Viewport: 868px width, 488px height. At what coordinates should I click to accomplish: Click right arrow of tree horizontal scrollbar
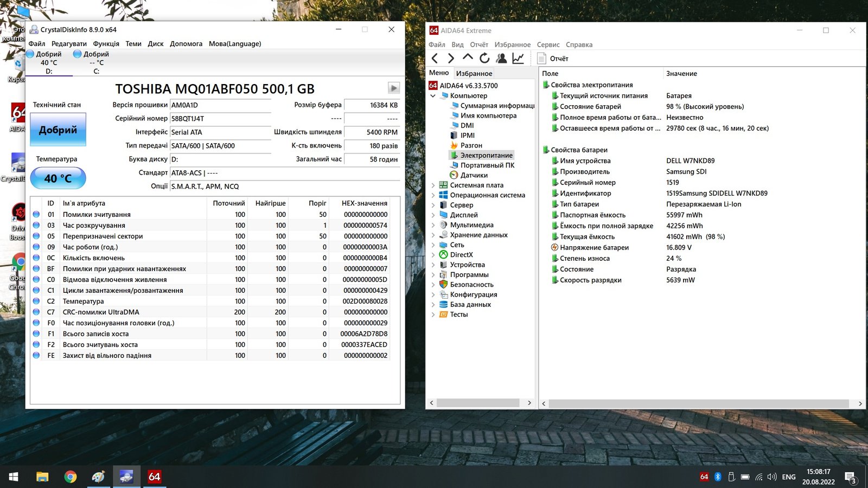tap(529, 403)
